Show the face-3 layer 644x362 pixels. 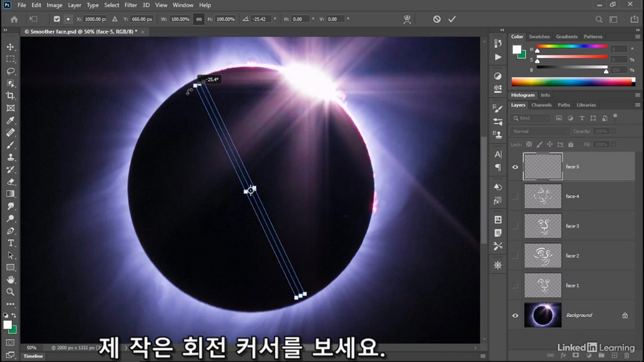515,226
